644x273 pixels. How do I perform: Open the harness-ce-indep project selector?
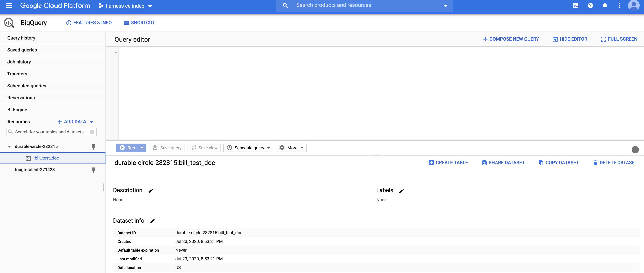(x=125, y=6)
